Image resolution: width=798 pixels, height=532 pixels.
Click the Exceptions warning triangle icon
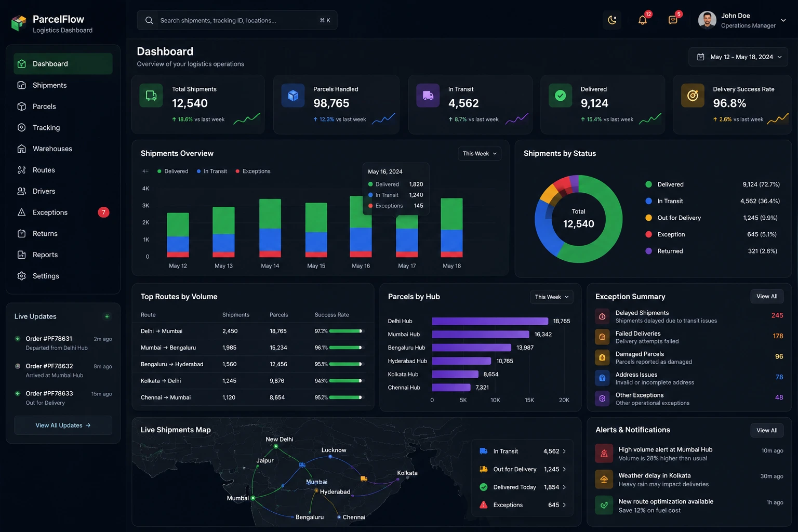[21, 212]
